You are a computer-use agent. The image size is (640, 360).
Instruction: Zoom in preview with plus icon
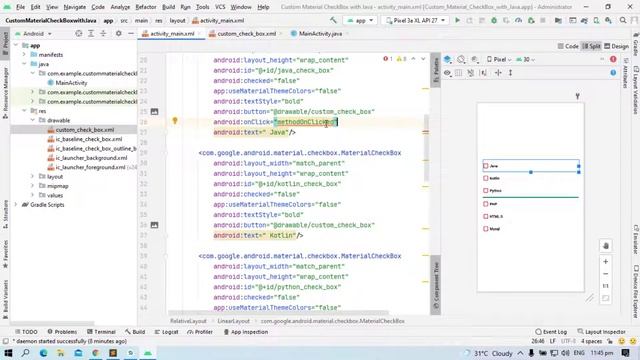[x=606, y=262]
